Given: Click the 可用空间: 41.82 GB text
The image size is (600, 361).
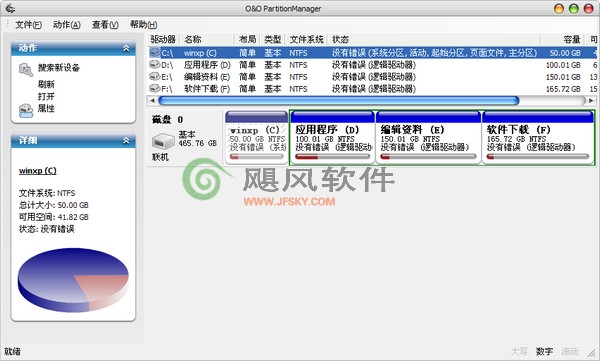Looking at the screenshot, I should point(54,217).
